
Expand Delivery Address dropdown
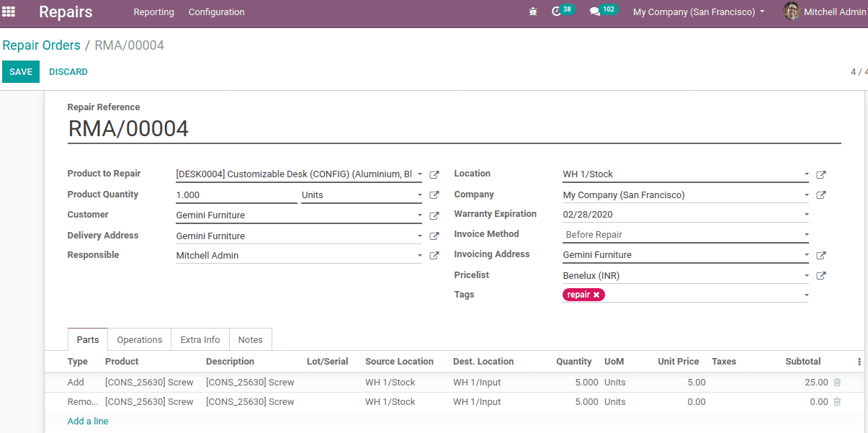420,236
